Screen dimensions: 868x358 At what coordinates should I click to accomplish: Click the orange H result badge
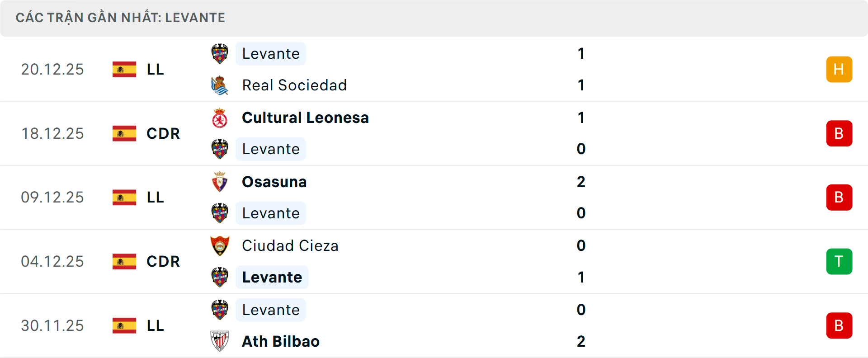[x=839, y=69]
